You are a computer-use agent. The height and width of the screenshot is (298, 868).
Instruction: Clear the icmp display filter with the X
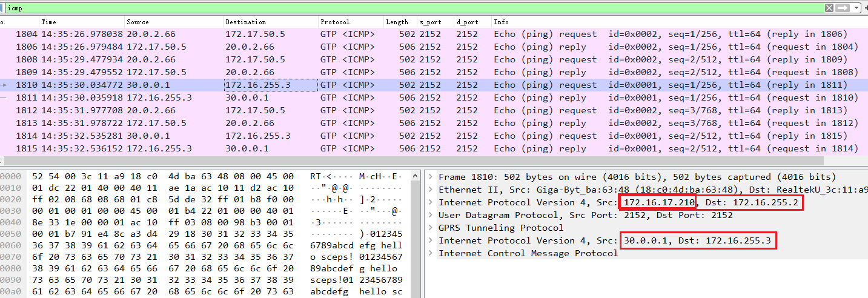point(829,8)
